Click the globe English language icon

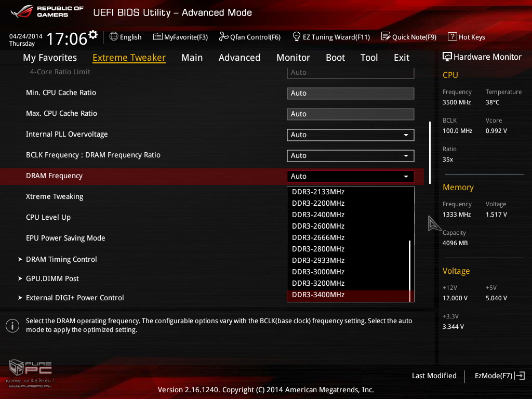coord(114,37)
